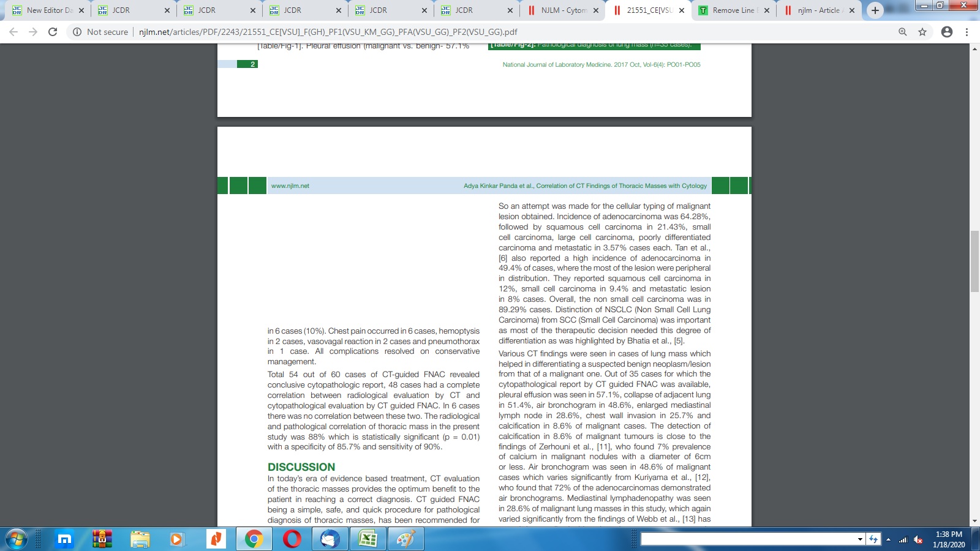The height and width of the screenshot is (551, 980).
Task: Click the www.njlm.net header link
Action: click(290, 186)
